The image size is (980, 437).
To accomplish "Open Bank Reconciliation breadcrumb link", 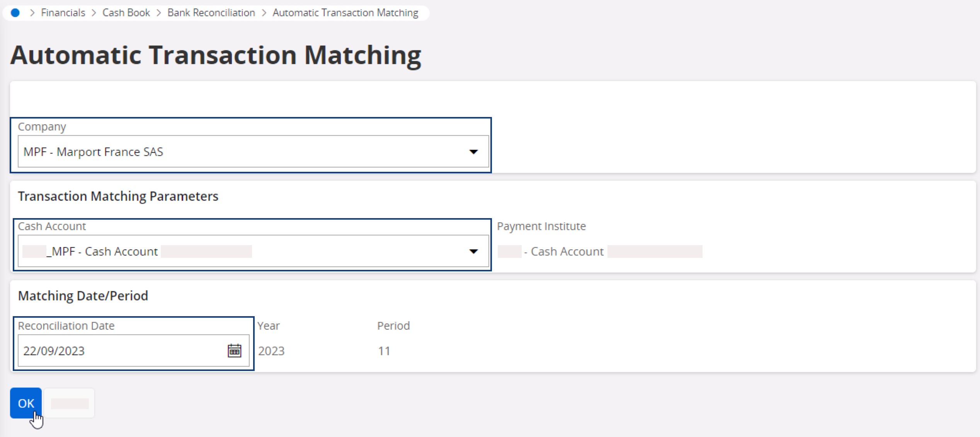I will point(211,13).
